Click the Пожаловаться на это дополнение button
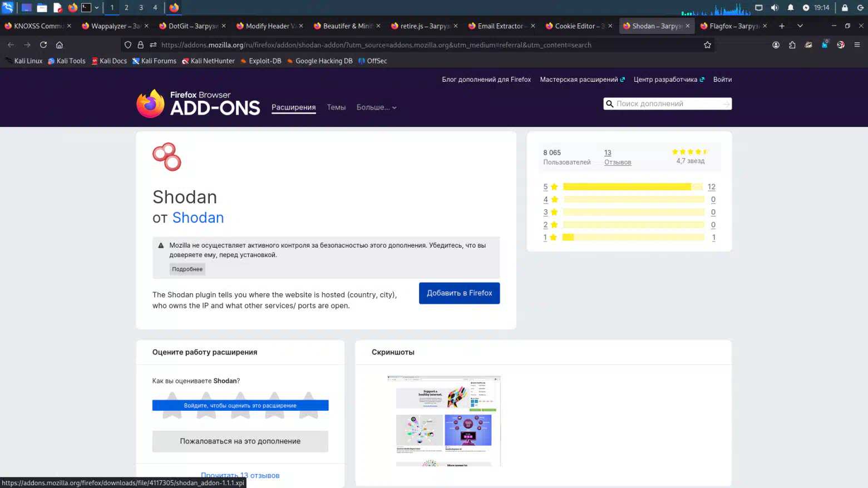Screen dimensions: 868x488 pos(240,441)
